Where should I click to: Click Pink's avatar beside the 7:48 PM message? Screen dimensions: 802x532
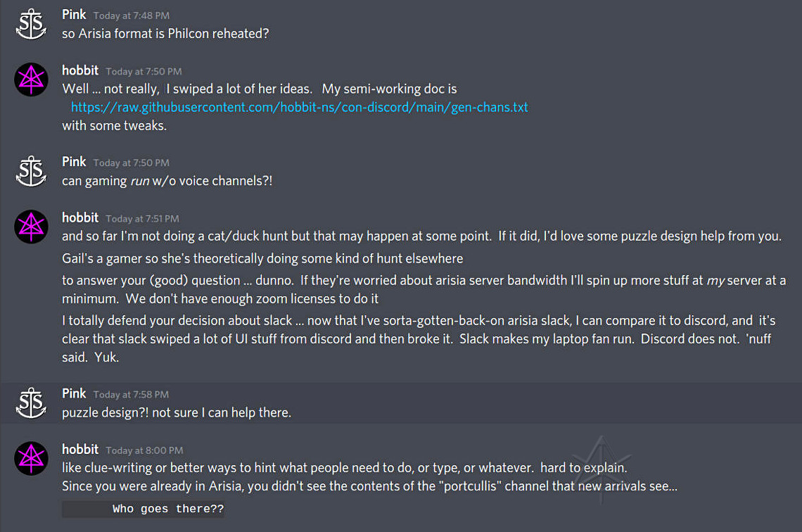coord(31,24)
